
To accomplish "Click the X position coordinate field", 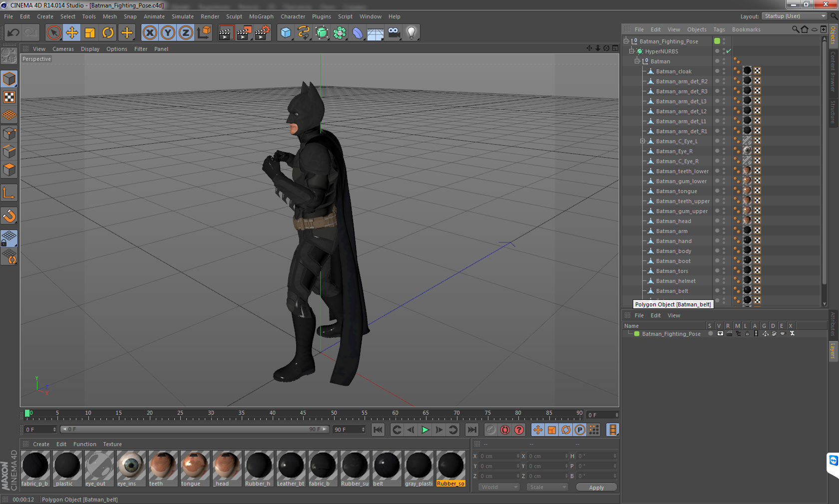I will [x=499, y=456].
